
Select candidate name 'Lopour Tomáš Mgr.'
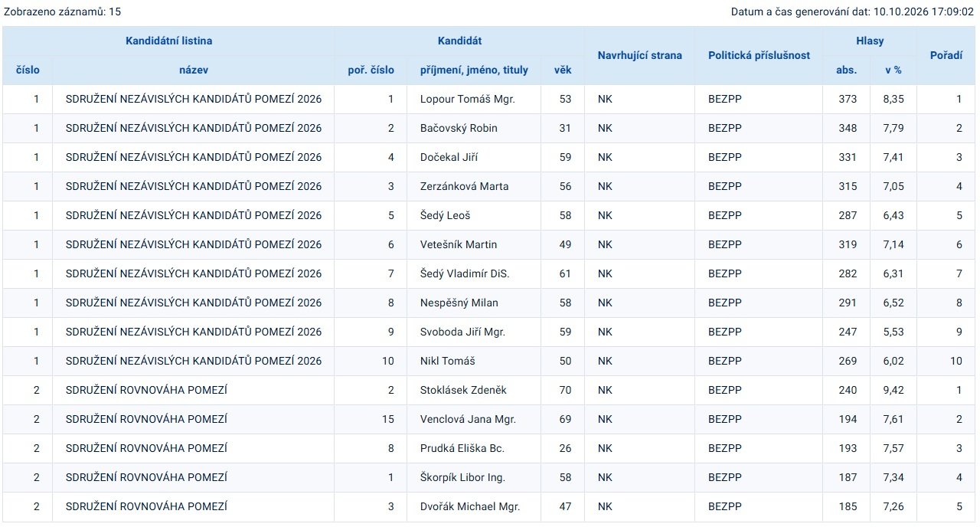point(467,99)
